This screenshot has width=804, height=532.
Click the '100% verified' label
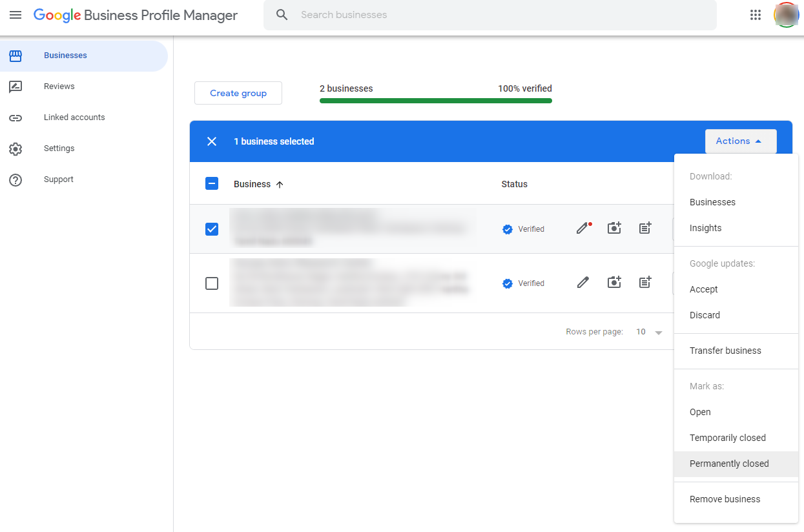525,88
